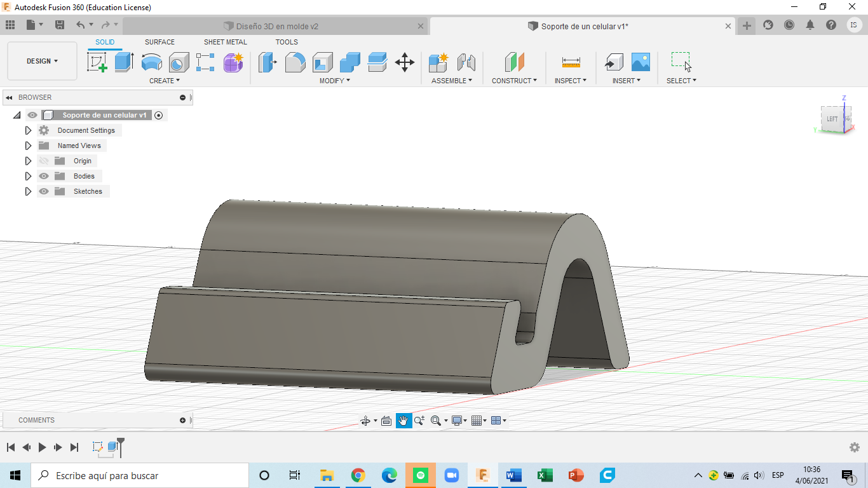Click the Look At navigation tool
Screen dimensions: 868x488
[386, 421]
